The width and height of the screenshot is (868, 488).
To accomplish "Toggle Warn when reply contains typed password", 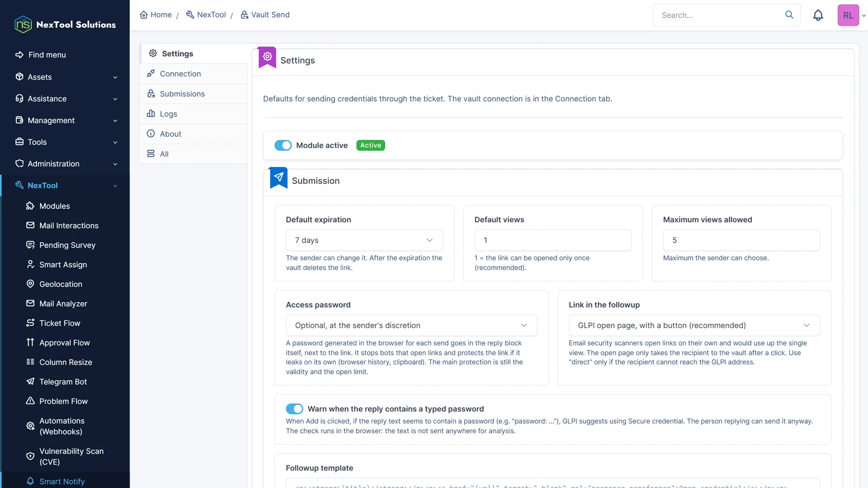I will tap(295, 409).
